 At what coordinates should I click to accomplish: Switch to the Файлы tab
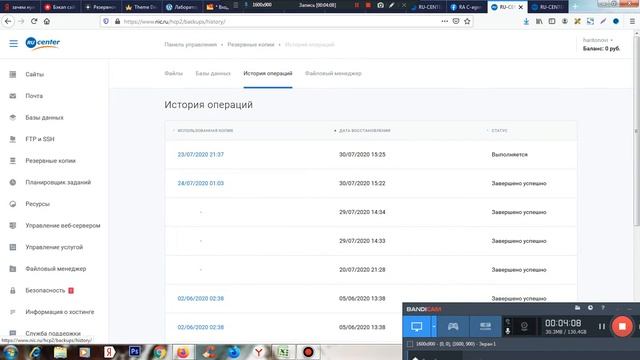(x=173, y=73)
